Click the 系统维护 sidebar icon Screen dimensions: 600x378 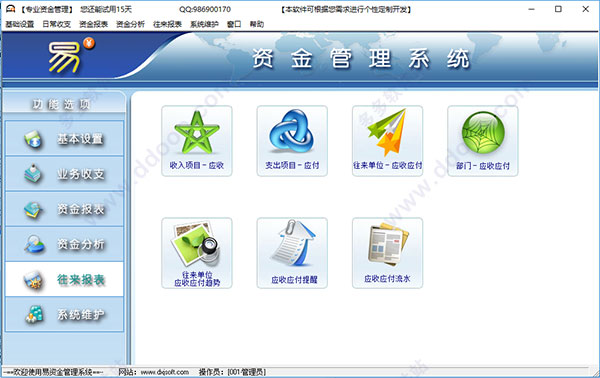[x=34, y=314]
